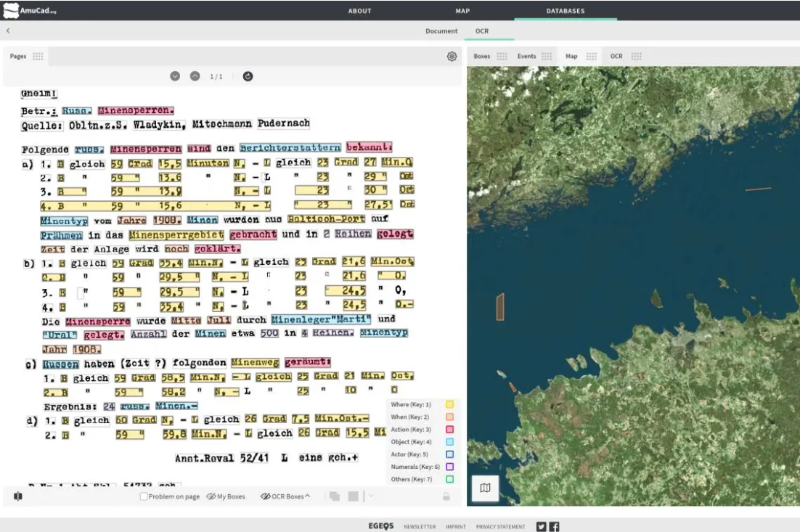Switch to the Events panel tab

point(526,57)
